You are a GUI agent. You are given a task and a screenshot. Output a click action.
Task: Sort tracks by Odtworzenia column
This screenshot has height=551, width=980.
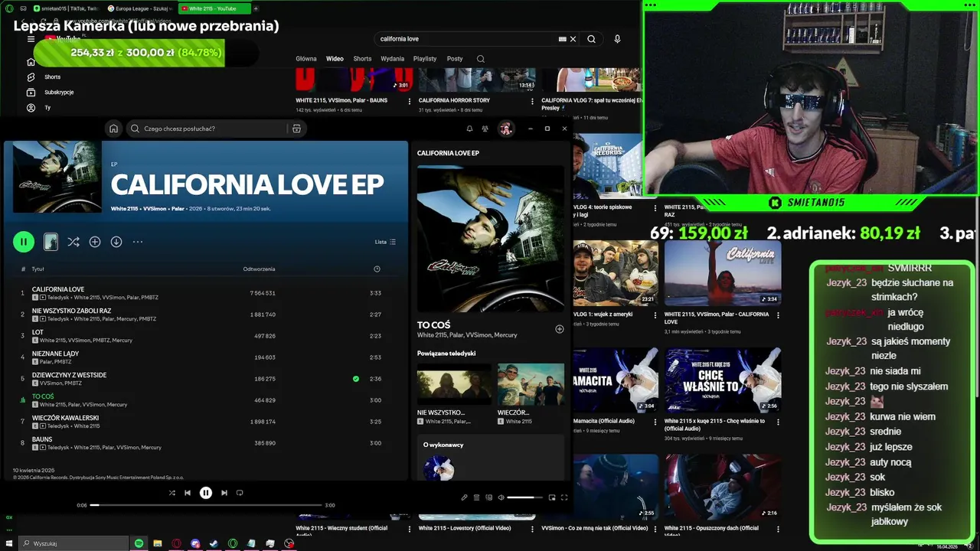(259, 269)
